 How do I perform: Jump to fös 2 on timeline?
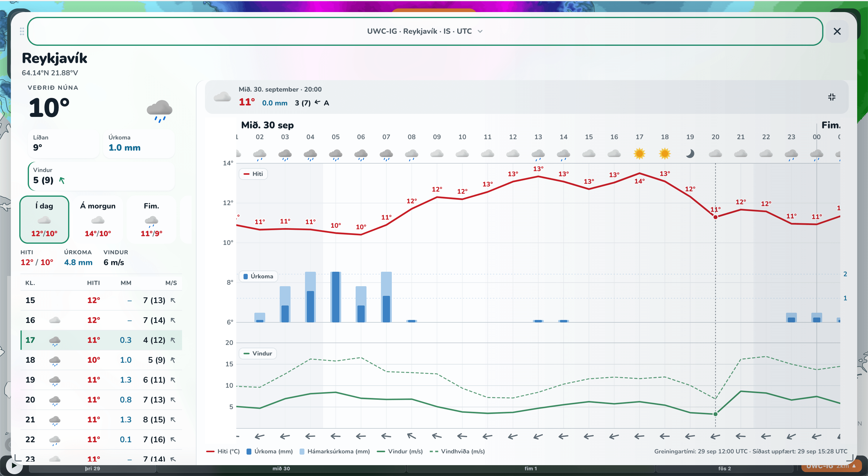pos(725,468)
